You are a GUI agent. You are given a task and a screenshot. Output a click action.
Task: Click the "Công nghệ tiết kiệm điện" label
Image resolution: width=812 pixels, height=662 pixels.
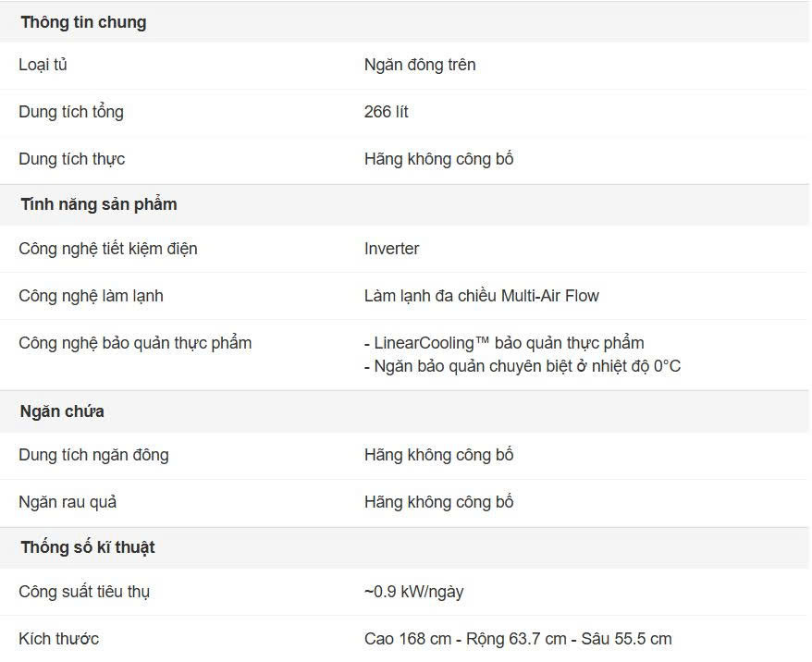[x=108, y=249]
